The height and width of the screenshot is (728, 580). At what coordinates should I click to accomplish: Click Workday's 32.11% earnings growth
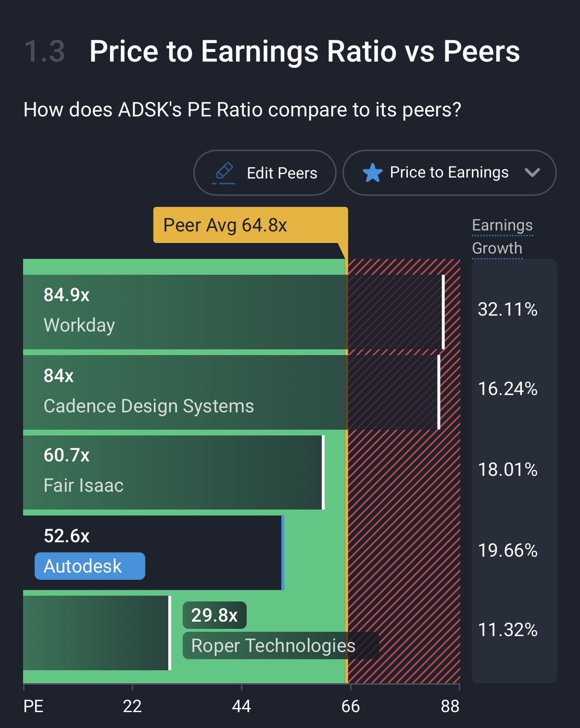507,309
